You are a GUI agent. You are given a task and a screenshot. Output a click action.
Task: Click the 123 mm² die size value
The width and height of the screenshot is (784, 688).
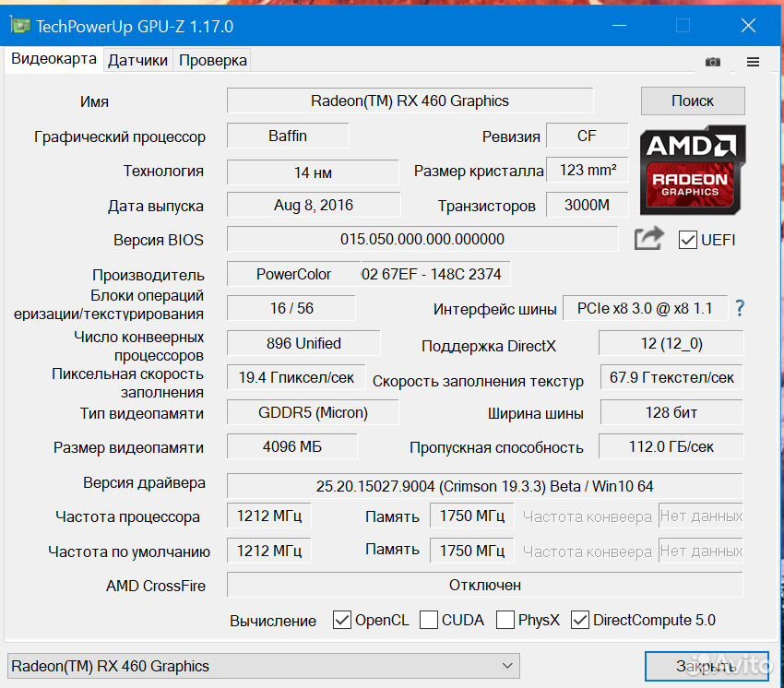click(x=588, y=170)
